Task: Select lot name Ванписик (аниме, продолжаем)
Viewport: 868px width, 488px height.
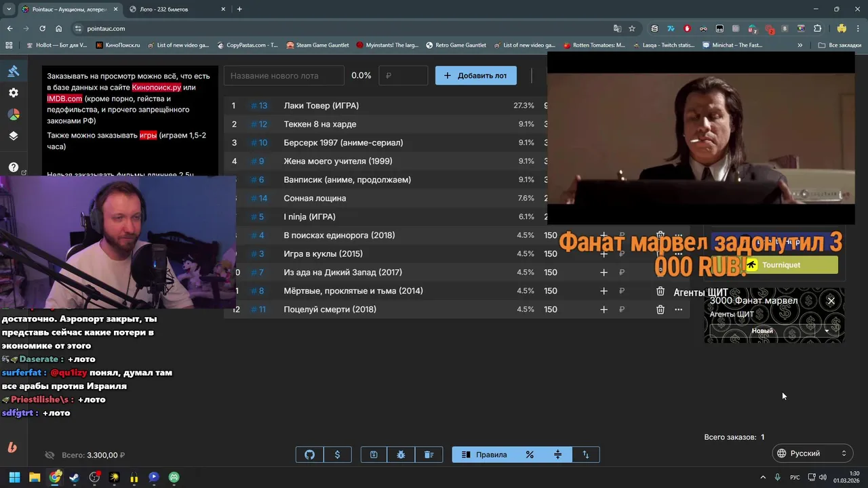Action: click(x=347, y=180)
